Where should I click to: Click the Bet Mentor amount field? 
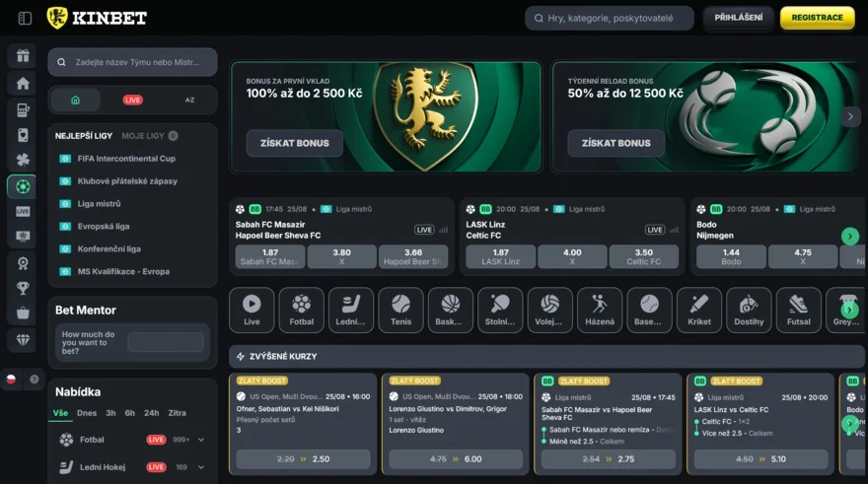tap(165, 342)
